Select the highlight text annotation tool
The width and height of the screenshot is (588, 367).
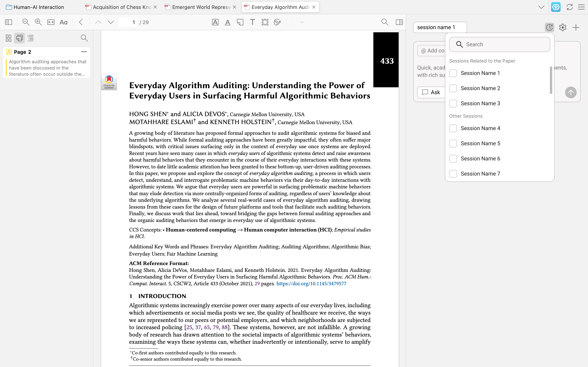(215, 22)
